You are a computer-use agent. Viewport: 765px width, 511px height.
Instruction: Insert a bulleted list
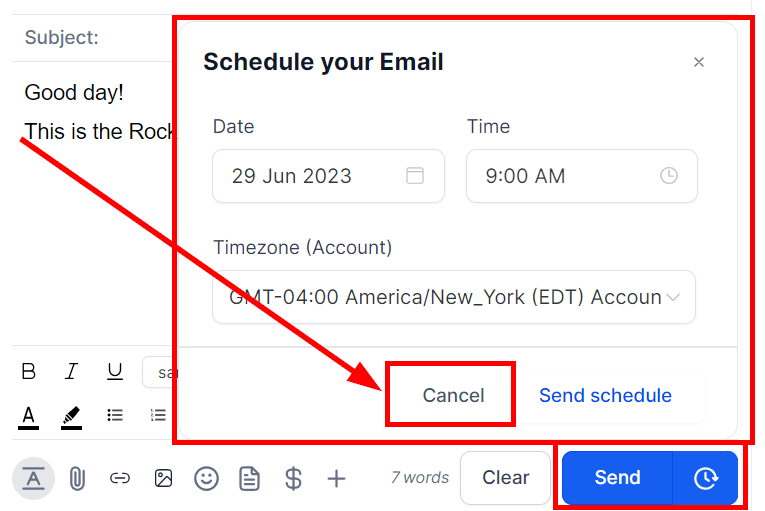tap(115, 415)
